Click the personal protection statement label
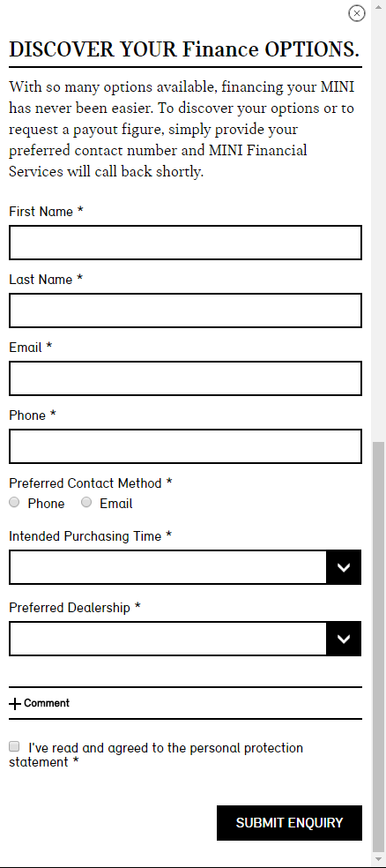Screen dimensions: 386x868 point(156,755)
